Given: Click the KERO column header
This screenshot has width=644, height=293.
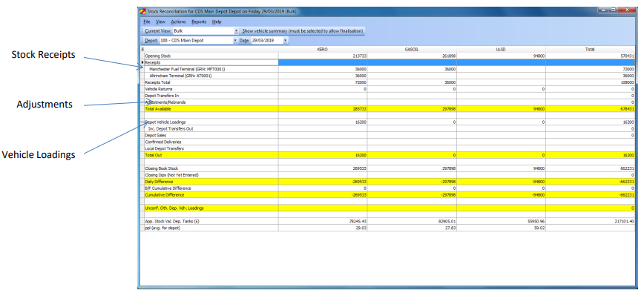Looking at the screenshot, I should [x=323, y=49].
